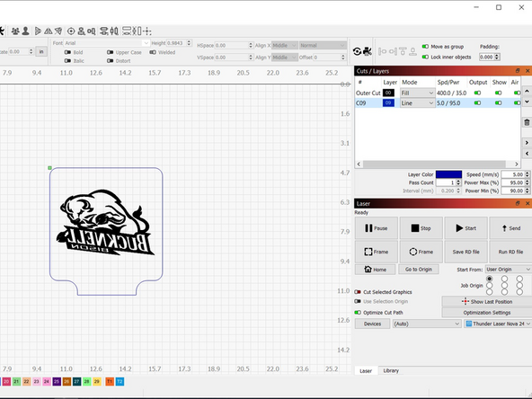This screenshot has height=399, width=532.
Task: Click the Stop button
Action: pyautogui.click(x=421, y=228)
